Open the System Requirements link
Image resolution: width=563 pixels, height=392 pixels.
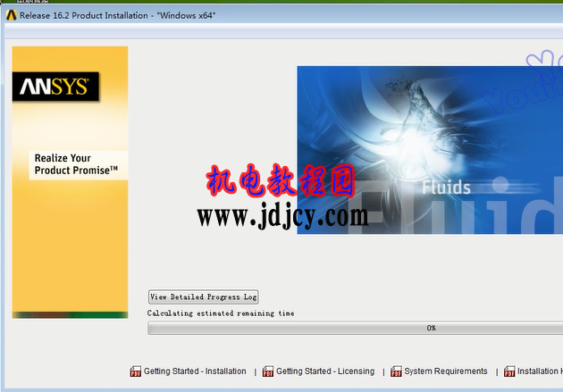coord(446,371)
